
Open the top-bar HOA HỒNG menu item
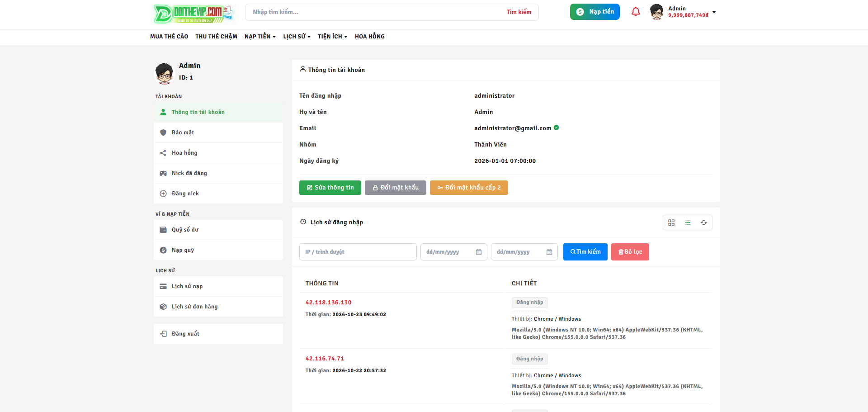(370, 37)
